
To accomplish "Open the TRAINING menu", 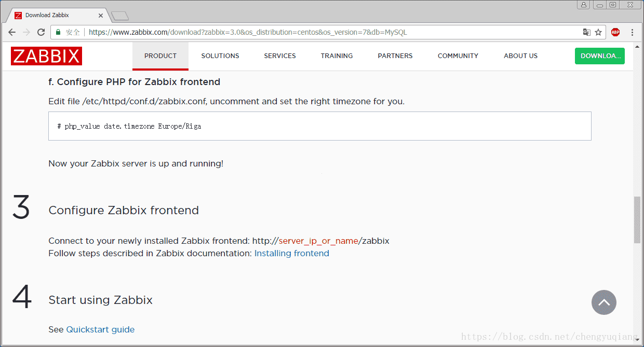I will pyautogui.click(x=337, y=56).
